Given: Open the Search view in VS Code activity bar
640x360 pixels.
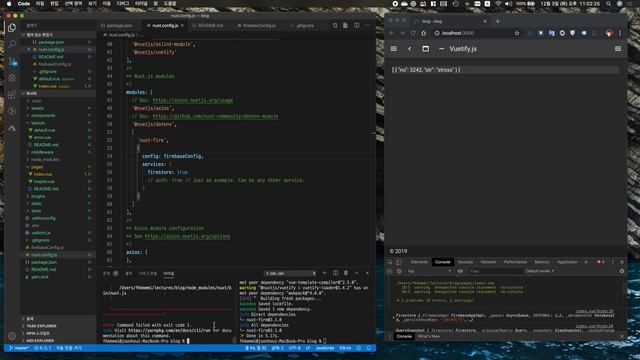Looking at the screenshot, I should [12, 44].
